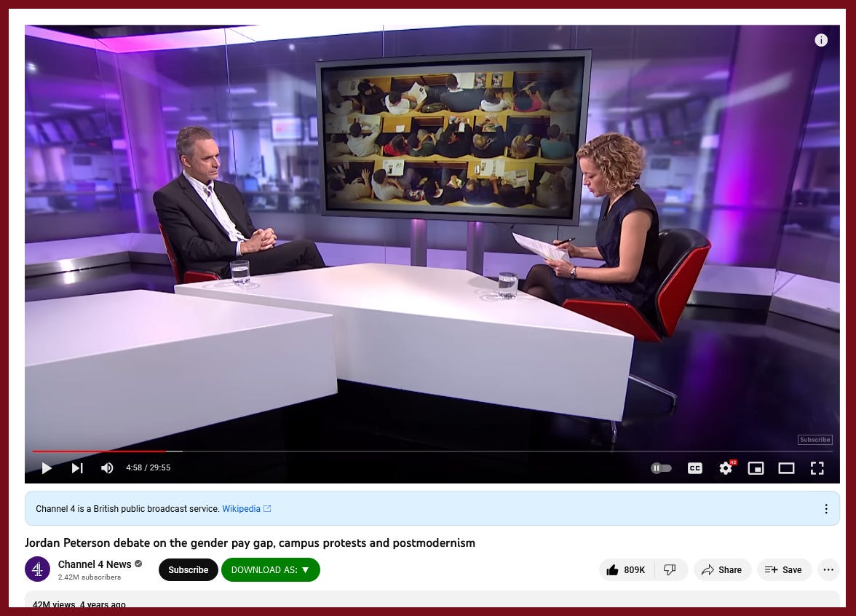856x616 pixels.
Task: Seek on the video progress bar
Action: coord(432,451)
